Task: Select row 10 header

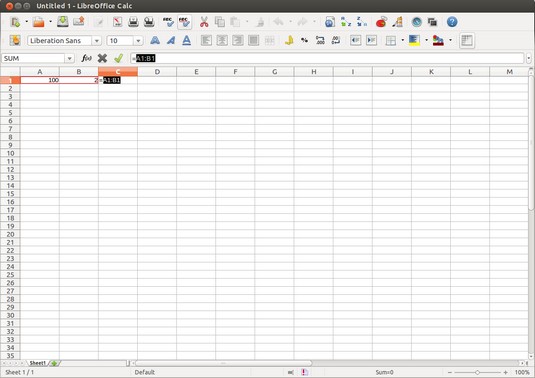Action: (10, 153)
